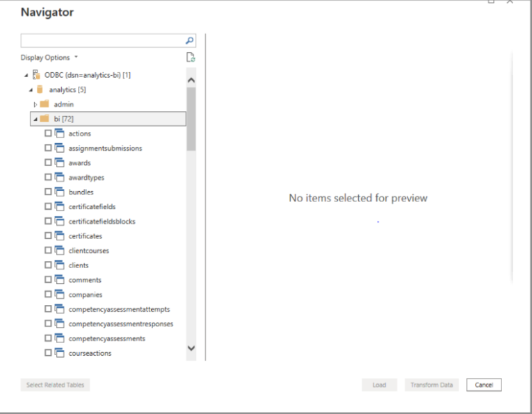Collapse the bi folder node
This screenshot has height=414, width=532.
pos(35,119)
